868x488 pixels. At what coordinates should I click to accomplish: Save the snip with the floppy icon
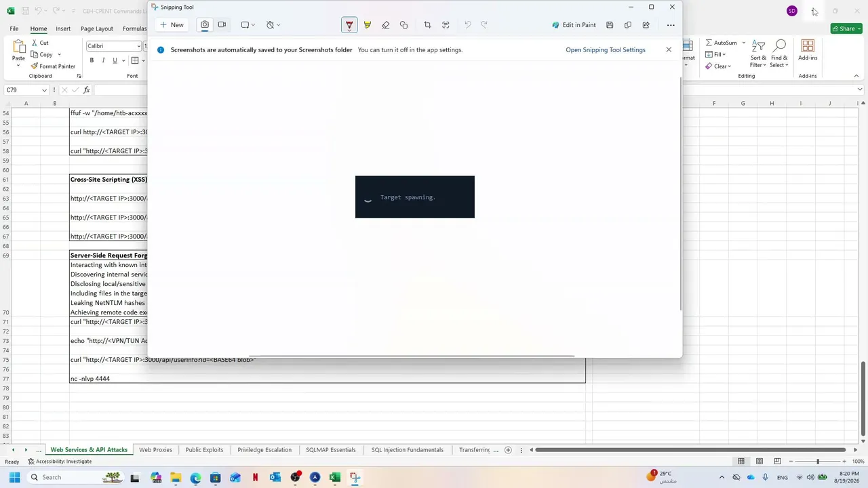point(610,25)
